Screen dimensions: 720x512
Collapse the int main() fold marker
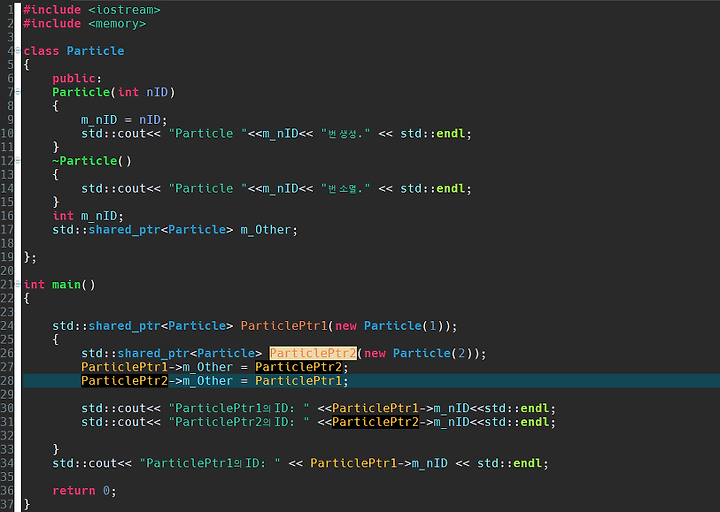(17, 284)
